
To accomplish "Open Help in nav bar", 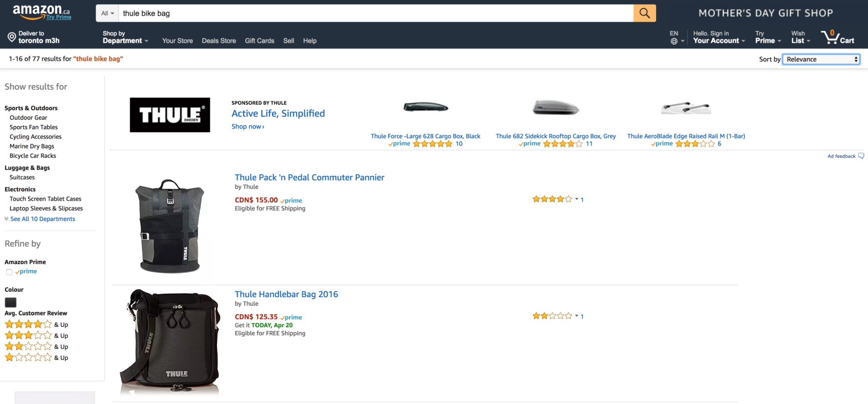I will pyautogui.click(x=310, y=41).
